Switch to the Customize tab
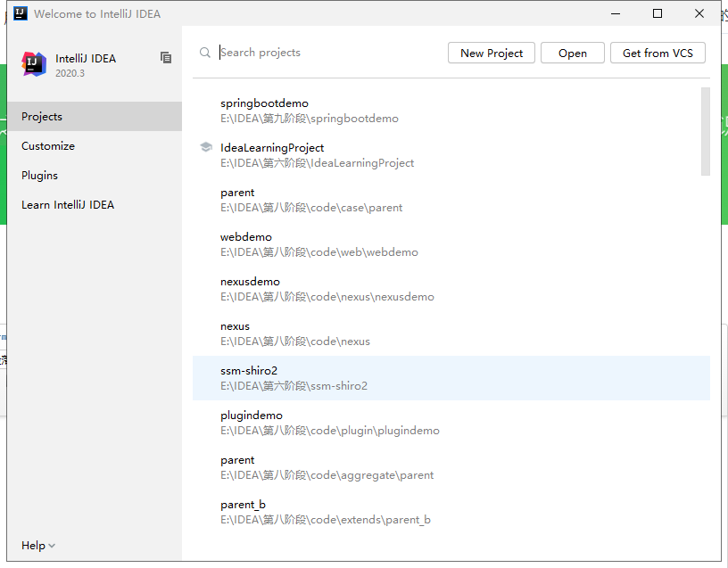 pos(95,145)
